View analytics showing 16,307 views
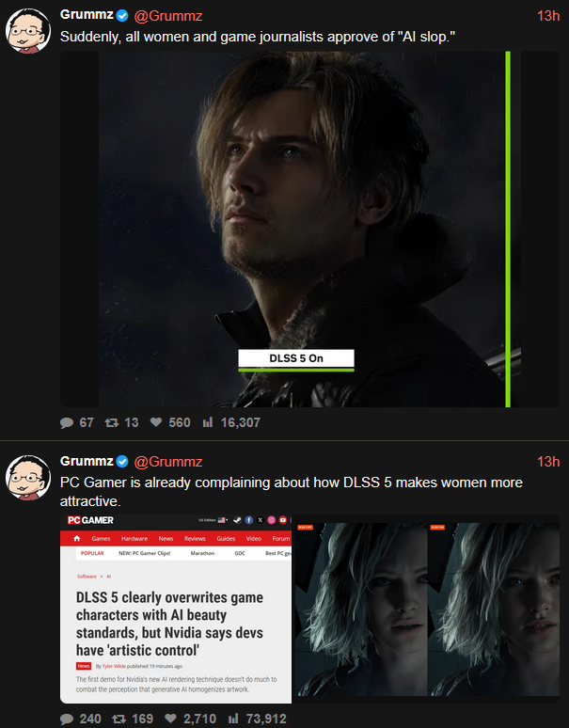 [231, 422]
